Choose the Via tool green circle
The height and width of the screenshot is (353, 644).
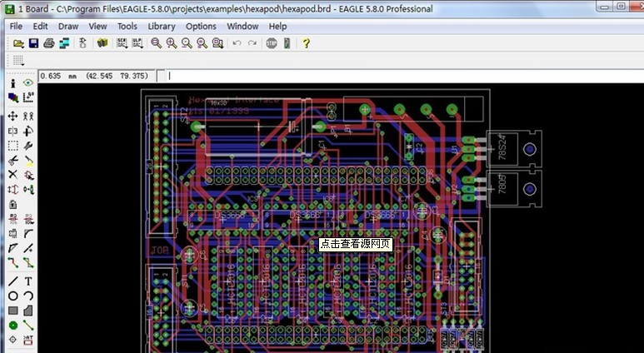[x=13, y=326]
